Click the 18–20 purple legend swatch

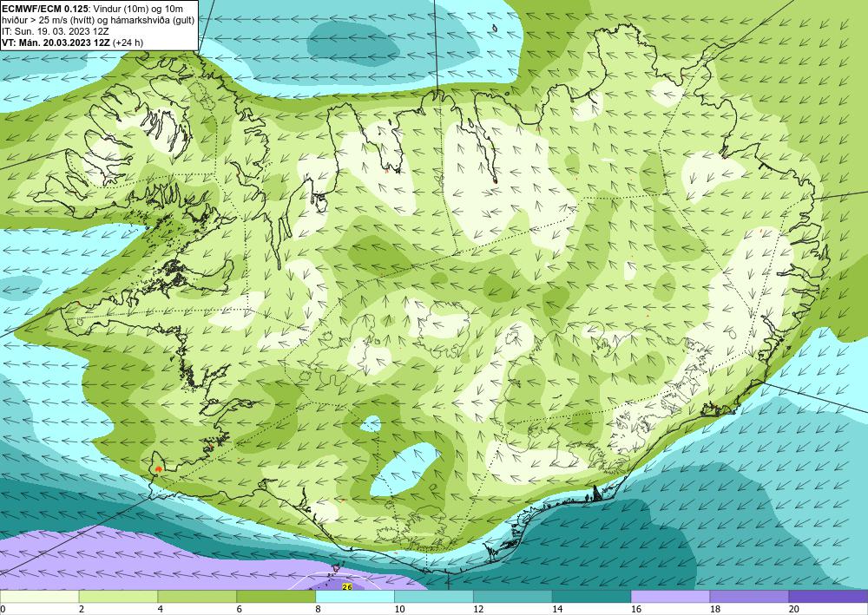coord(750,597)
